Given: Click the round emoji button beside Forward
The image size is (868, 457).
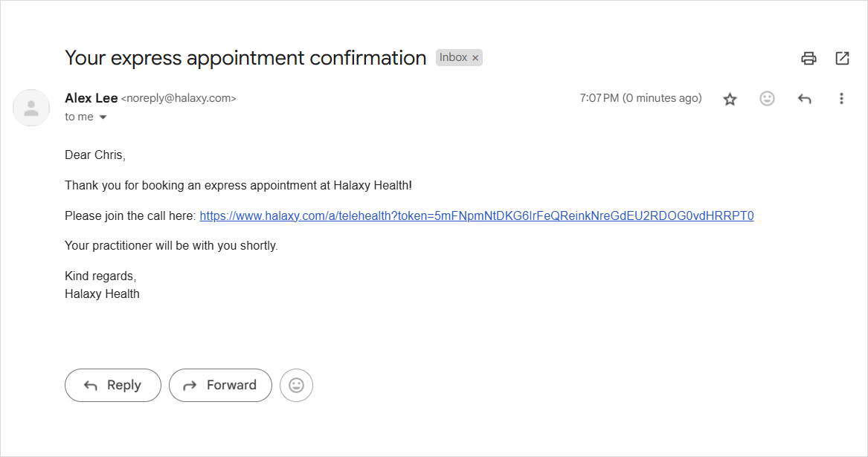Looking at the screenshot, I should point(296,385).
